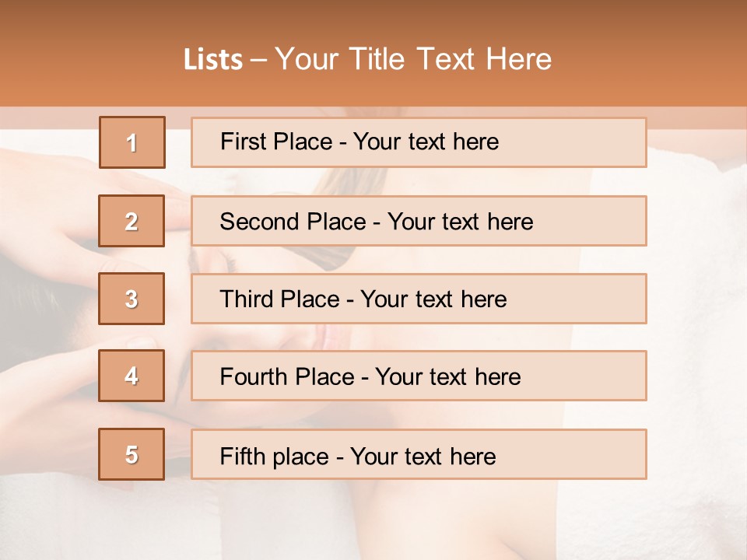
Task: Click the number 5 box
Action: click(x=132, y=454)
